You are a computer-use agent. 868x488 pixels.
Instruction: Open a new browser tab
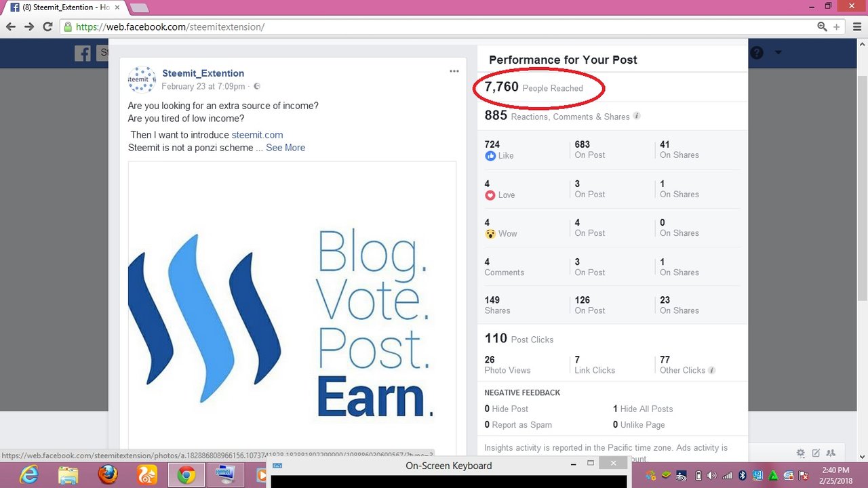click(138, 7)
